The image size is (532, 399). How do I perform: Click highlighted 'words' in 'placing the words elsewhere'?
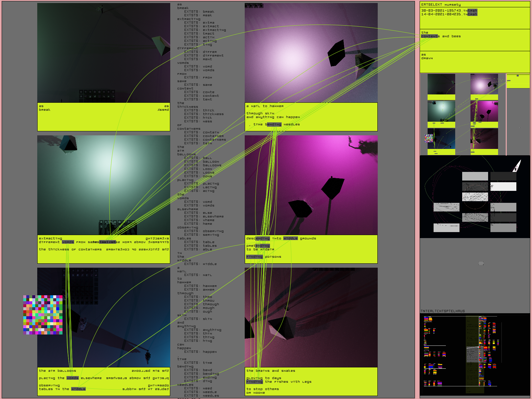click(72, 378)
